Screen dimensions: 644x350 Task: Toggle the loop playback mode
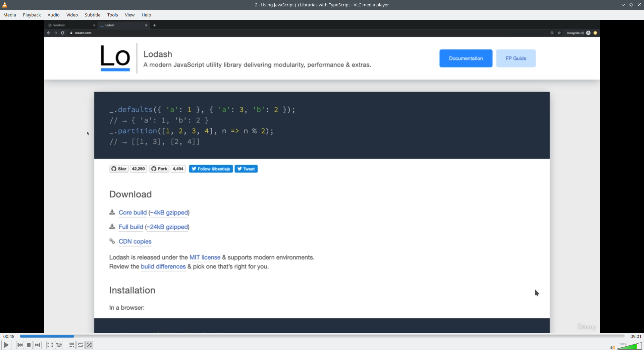80,345
